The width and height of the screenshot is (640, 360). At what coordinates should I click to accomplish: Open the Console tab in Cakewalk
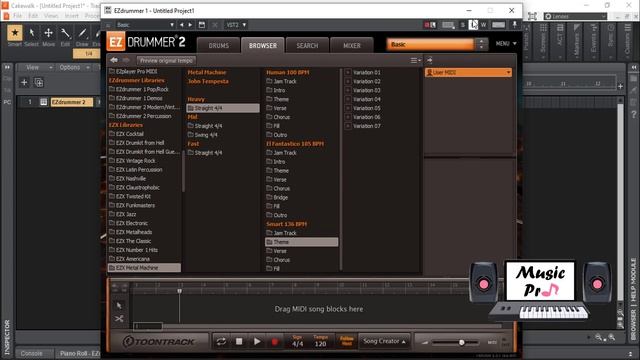pos(32,353)
